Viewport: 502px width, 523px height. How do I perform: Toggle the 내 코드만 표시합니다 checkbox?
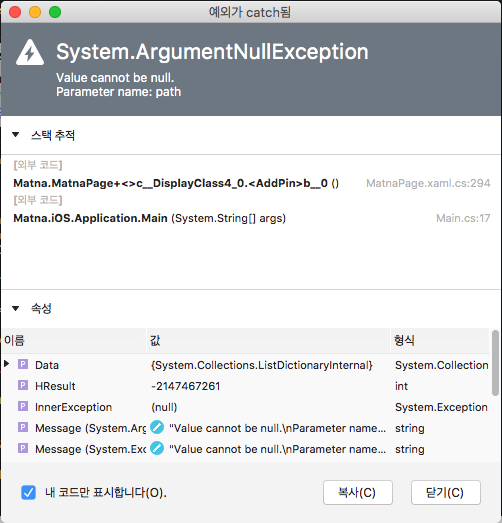(28, 492)
